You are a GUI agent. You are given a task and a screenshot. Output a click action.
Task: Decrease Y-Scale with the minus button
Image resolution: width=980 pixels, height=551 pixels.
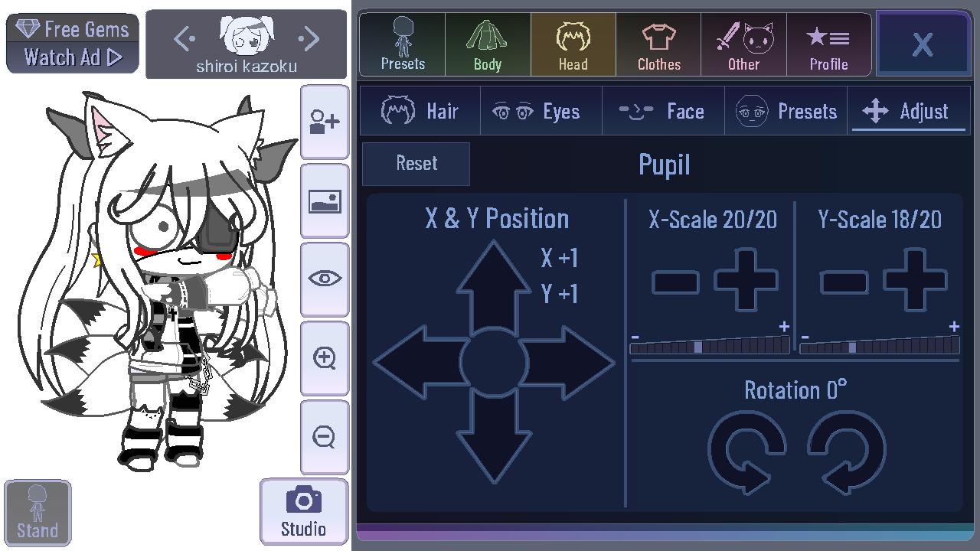tap(844, 282)
